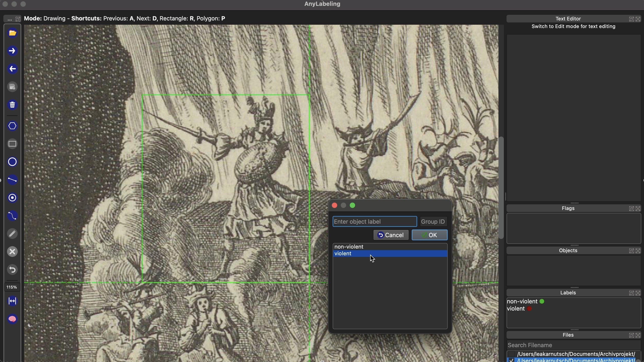Cancel the label dialog

coord(391,235)
